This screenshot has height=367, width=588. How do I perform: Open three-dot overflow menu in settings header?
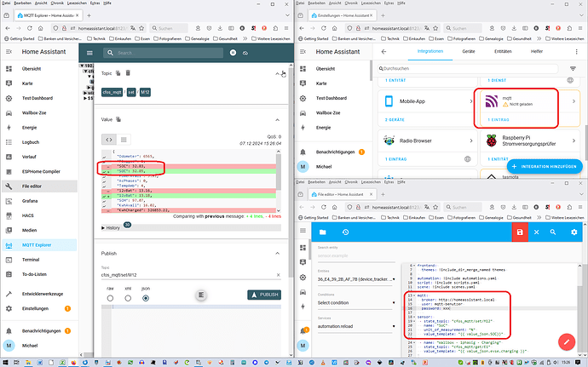(x=576, y=51)
